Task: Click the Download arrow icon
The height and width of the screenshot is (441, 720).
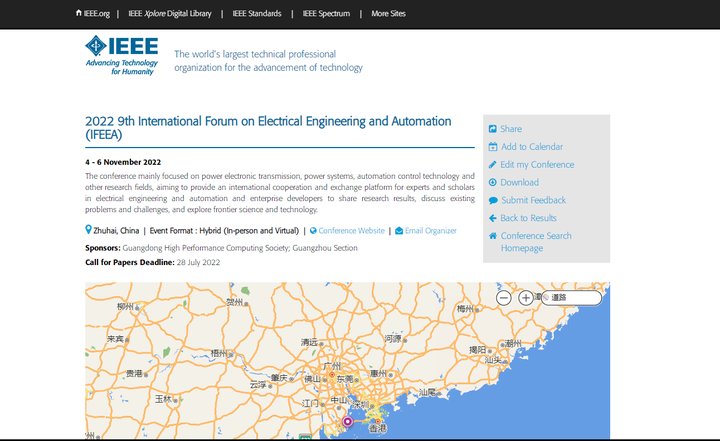Action: coord(493,182)
